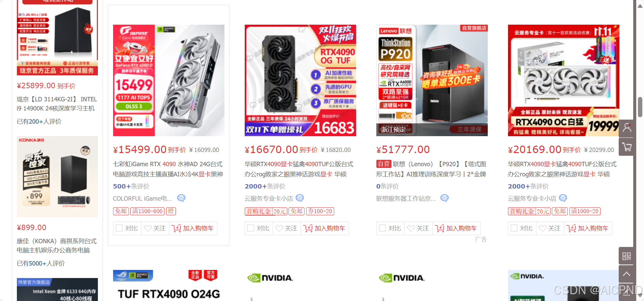Tick 对比 checkbox for Lenovo P920 workstation
The image size is (644, 301).
[382, 228]
